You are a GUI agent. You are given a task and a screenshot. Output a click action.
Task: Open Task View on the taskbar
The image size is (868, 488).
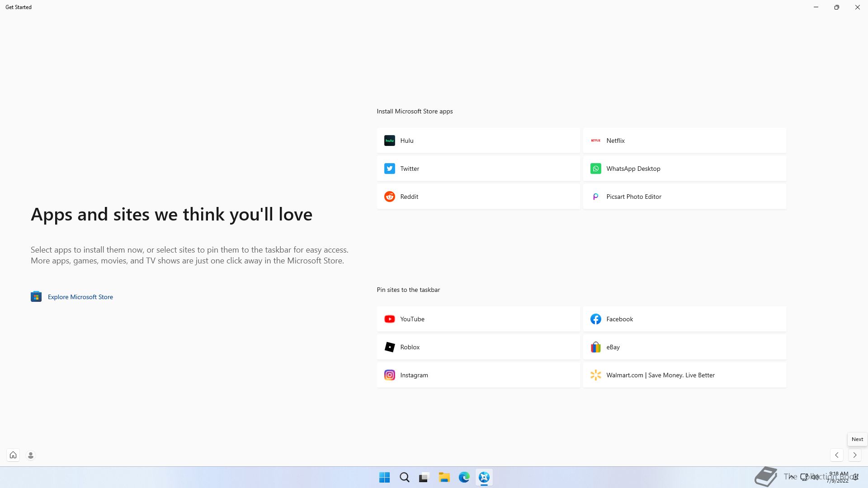point(424,477)
